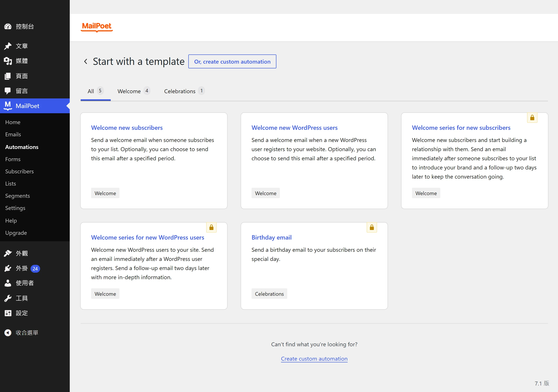Open the MailPoet Settings submenu item
Screen dimensions: 558x392
(x=15, y=208)
